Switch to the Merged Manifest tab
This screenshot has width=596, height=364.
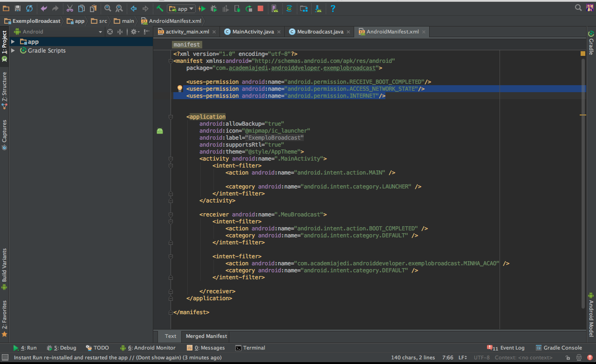206,336
